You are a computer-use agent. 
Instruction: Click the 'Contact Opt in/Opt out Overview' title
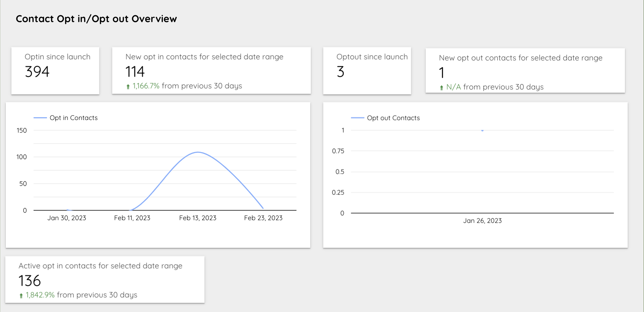[x=96, y=19]
